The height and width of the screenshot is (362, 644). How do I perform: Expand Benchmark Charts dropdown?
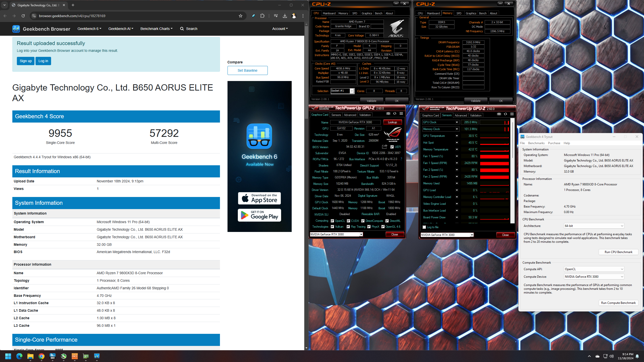pos(157,29)
